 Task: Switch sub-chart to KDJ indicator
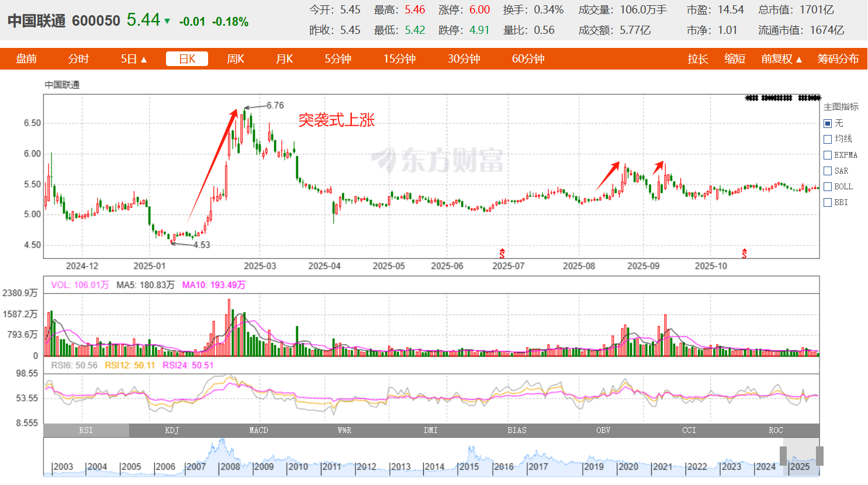(x=172, y=430)
